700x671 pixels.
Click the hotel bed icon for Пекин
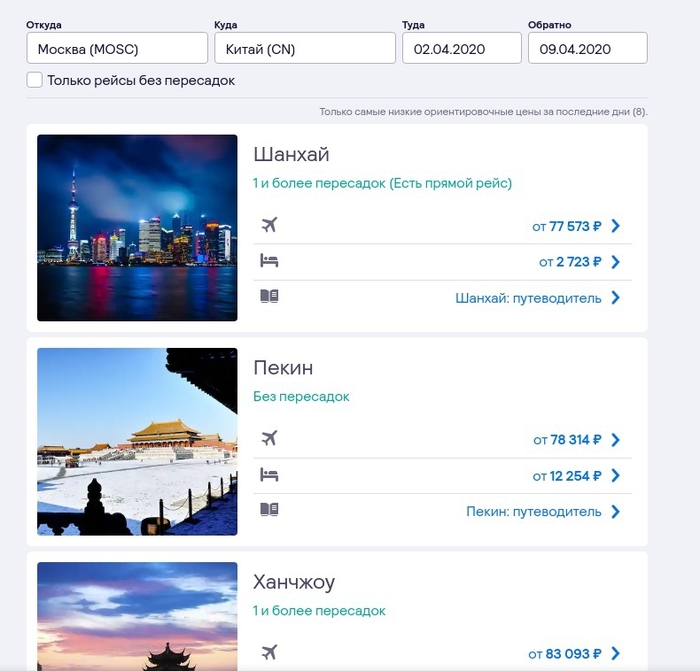pyautogui.click(x=268, y=475)
